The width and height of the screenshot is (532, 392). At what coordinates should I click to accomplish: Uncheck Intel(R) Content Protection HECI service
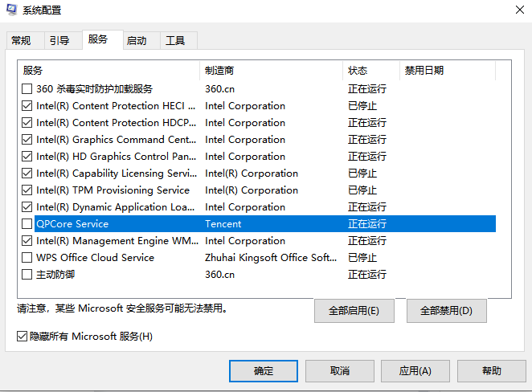[x=27, y=106]
